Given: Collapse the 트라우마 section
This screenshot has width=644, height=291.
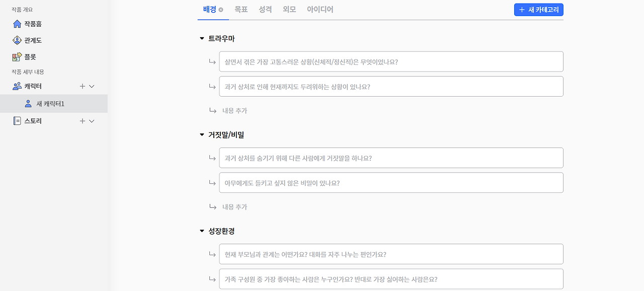Looking at the screenshot, I should [202, 39].
